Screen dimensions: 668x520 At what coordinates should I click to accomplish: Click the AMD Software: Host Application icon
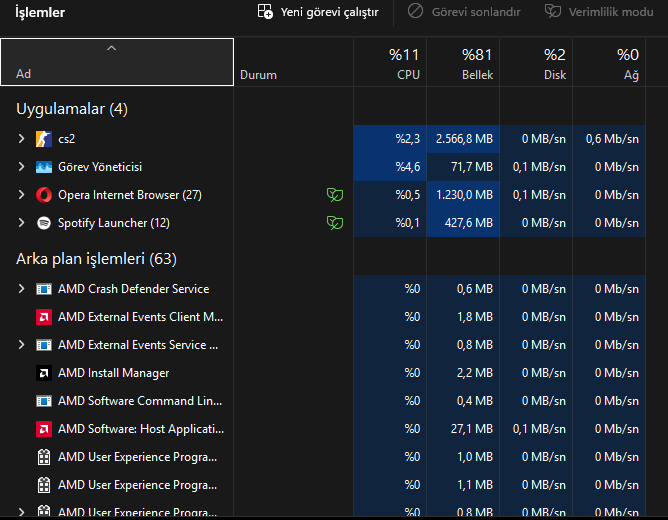[x=44, y=429]
